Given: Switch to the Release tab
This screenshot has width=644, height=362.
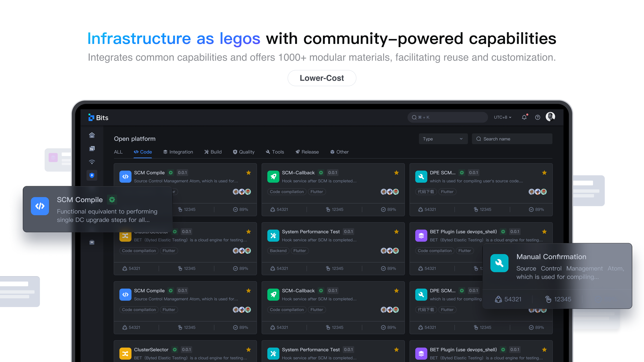Looking at the screenshot, I should (x=307, y=152).
